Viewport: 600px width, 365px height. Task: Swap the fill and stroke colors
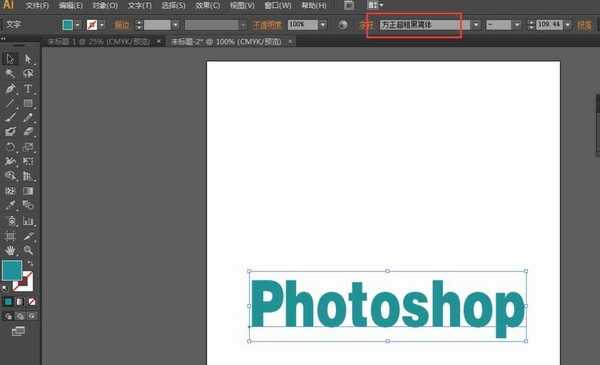pyautogui.click(x=30, y=264)
